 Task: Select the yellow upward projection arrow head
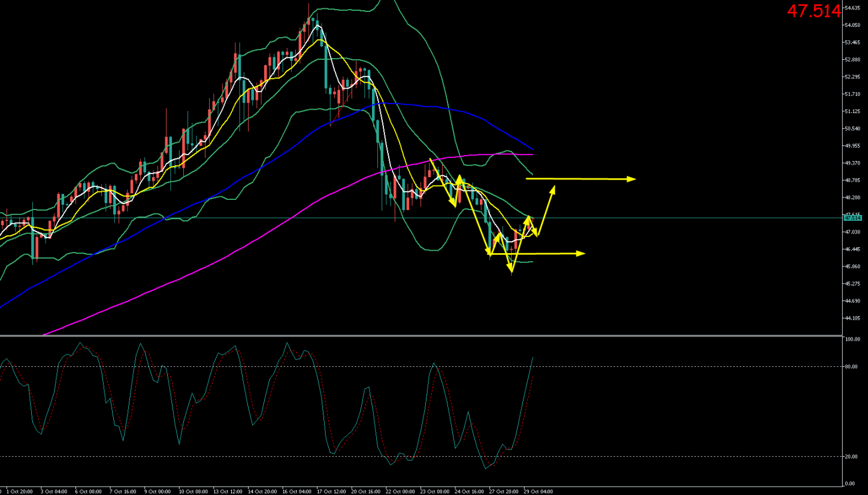pyautogui.click(x=554, y=188)
